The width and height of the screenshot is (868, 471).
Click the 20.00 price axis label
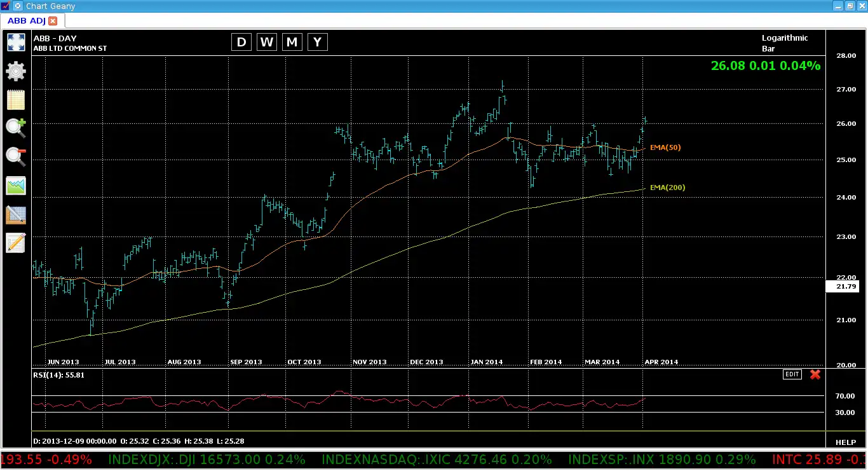[846, 365]
